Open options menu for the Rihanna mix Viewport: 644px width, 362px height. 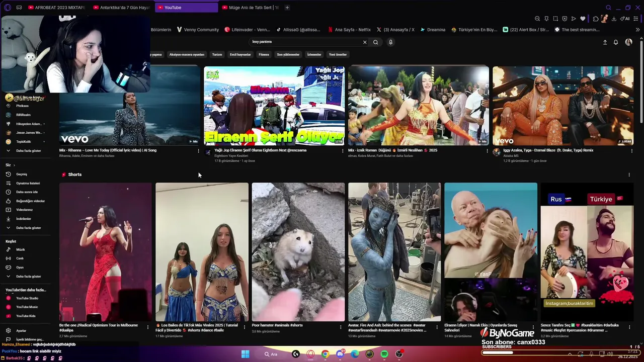[198, 151]
